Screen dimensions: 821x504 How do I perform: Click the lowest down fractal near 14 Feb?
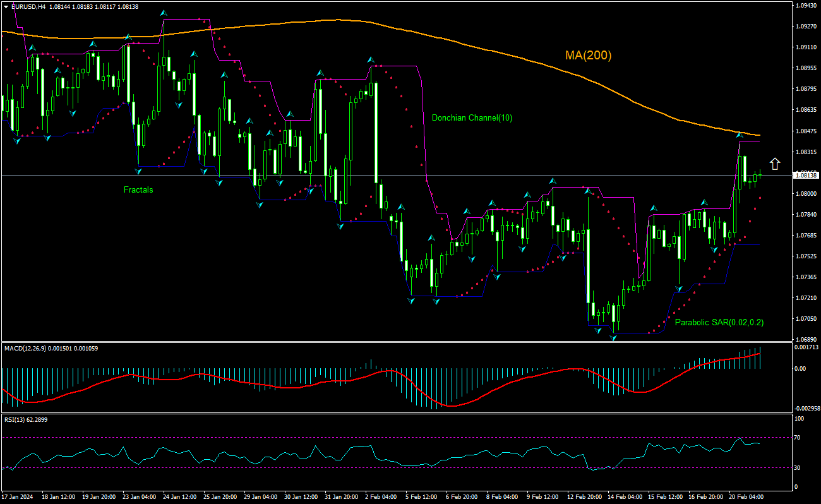pos(613,338)
